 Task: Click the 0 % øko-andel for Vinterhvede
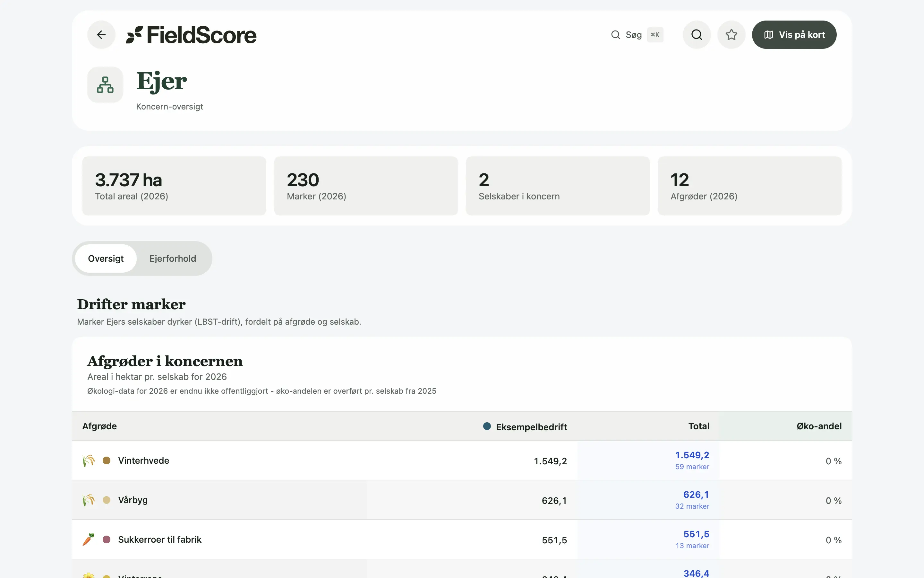click(834, 461)
